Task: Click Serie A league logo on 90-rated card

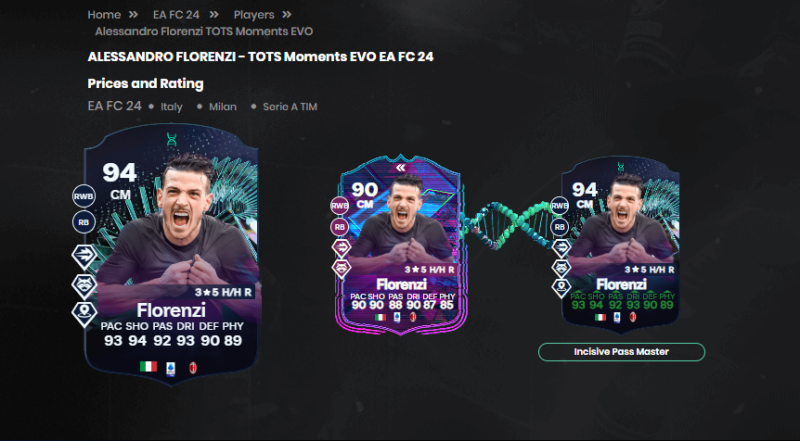Action: point(397,316)
